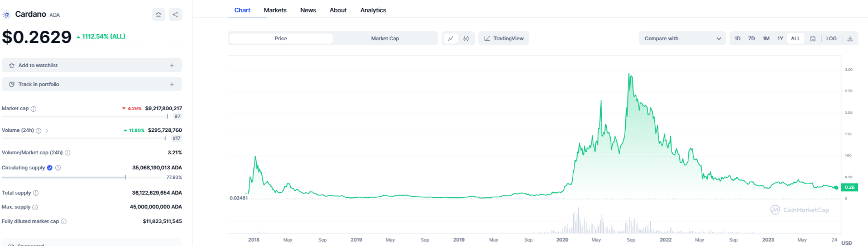This screenshot has width=868, height=246.
Task: Set chart range to 1D
Action: pos(737,39)
